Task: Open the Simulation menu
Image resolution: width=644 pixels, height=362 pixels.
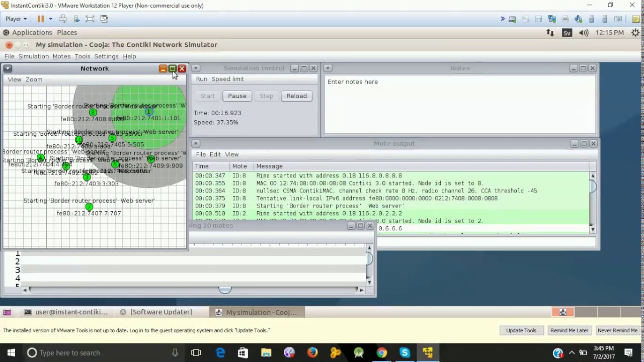Action: pos(34,56)
